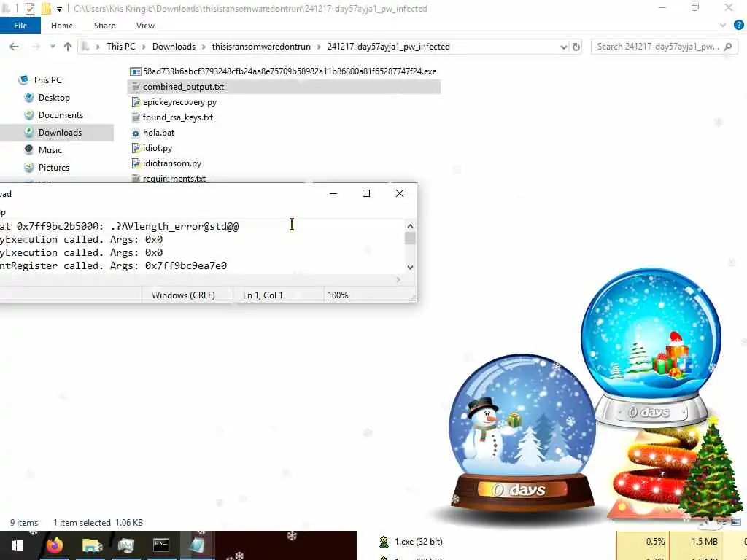Refresh the current folder
The height and width of the screenshot is (560, 747).
(x=576, y=47)
